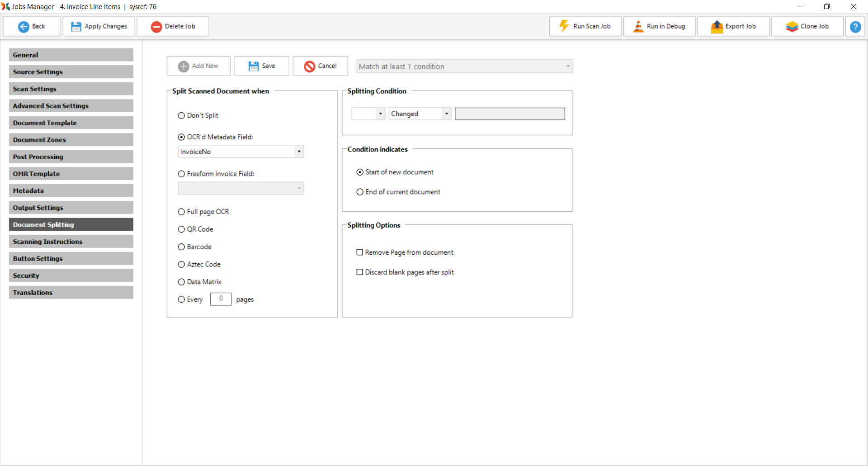Switch to the Output Settings section
Image resolution: width=868 pixels, height=466 pixels.
71,208
